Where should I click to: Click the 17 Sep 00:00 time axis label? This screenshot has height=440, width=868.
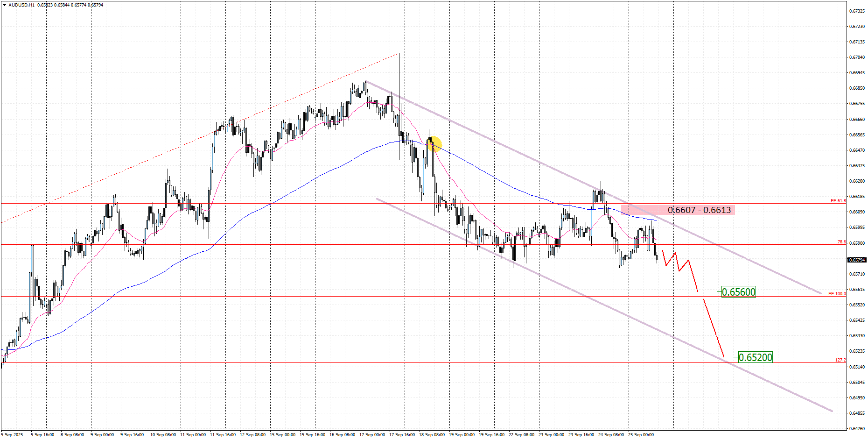[372, 435]
